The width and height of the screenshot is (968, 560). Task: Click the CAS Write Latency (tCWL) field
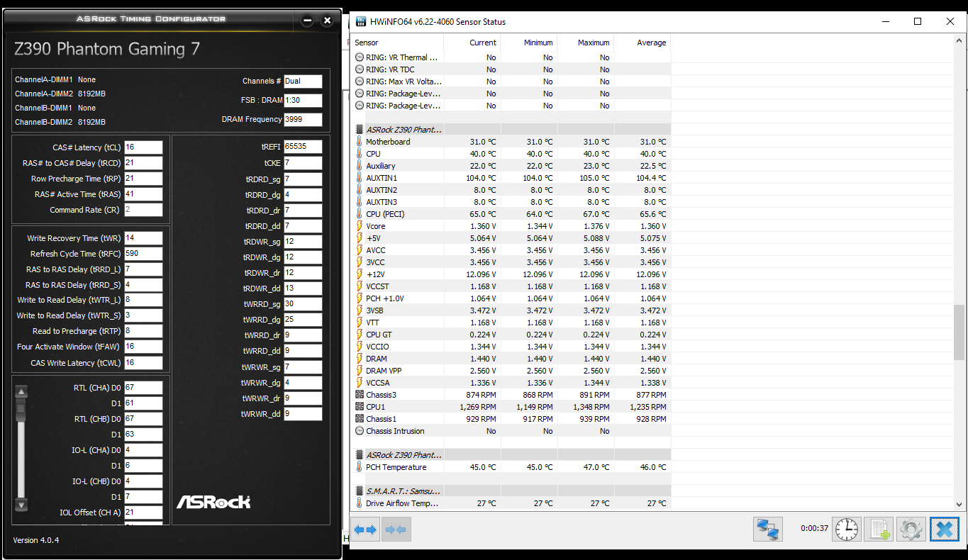143,363
